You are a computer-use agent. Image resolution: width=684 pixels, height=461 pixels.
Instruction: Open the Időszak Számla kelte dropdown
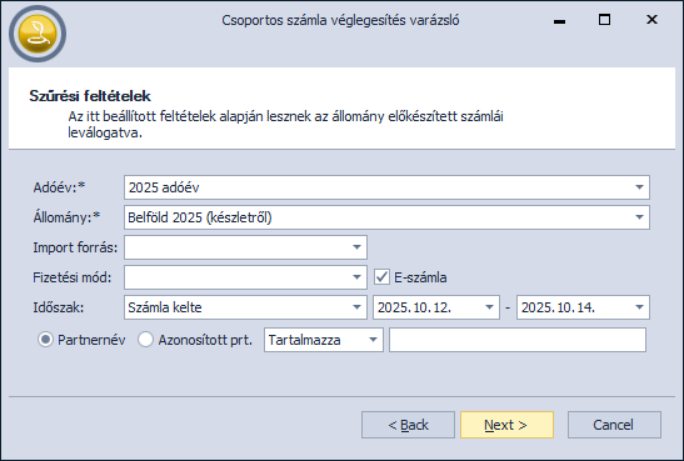point(356,307)
